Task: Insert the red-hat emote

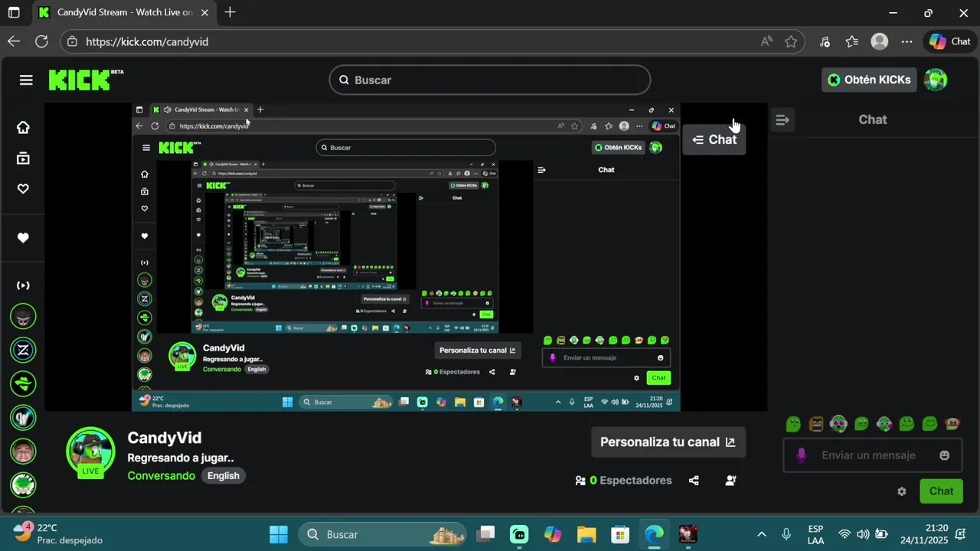Action: point(952,423)
